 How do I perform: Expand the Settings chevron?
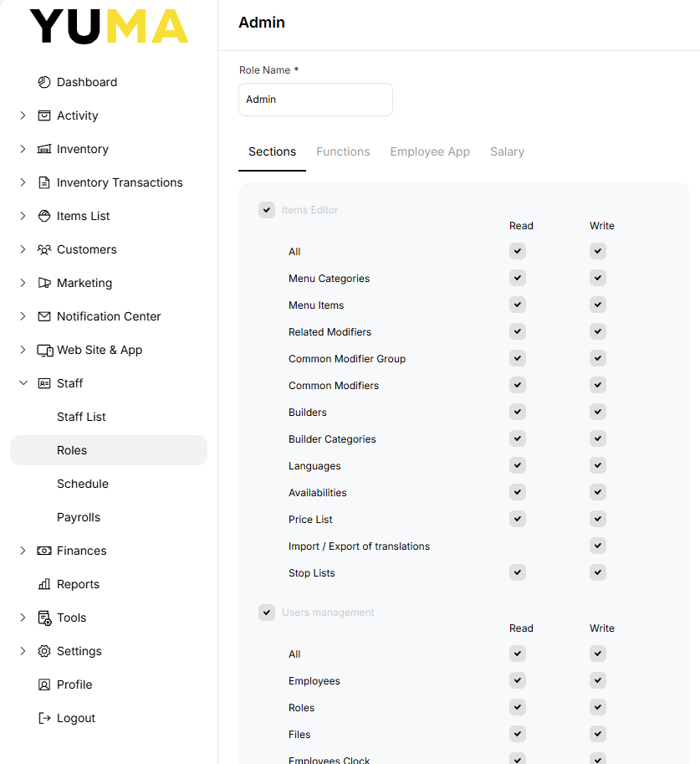(23, 651)
